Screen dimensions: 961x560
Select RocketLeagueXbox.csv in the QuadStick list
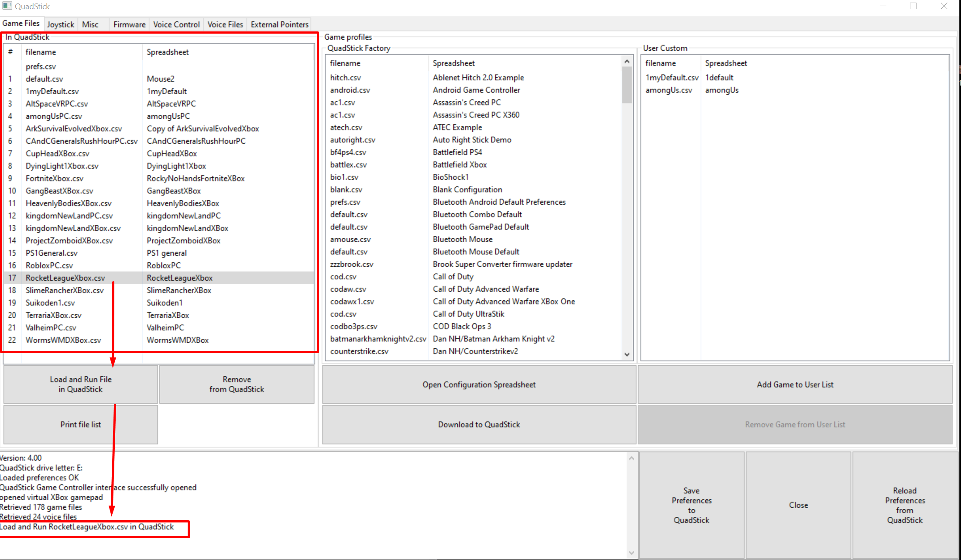159,278
